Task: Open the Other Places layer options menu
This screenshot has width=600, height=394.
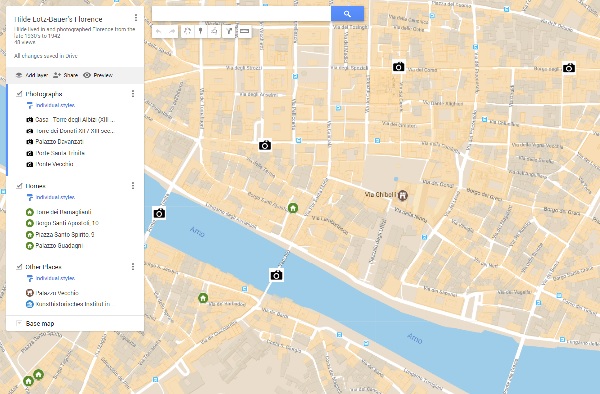Action: tap(133, 267)
